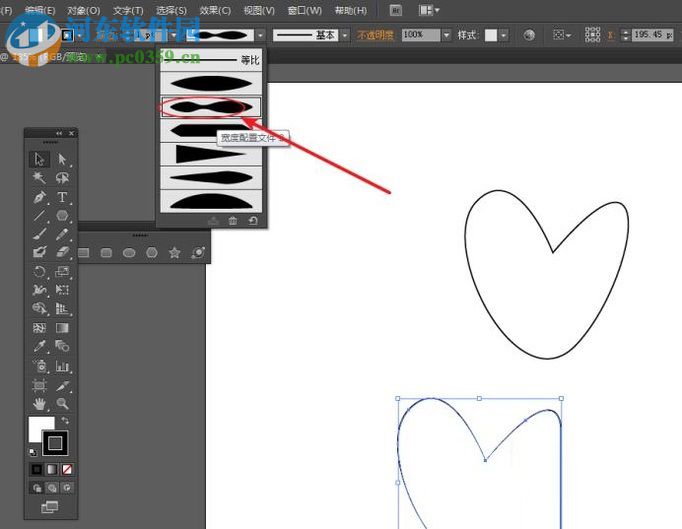
Task: Select the Ellipse shape tool
Action: [129, 253]
